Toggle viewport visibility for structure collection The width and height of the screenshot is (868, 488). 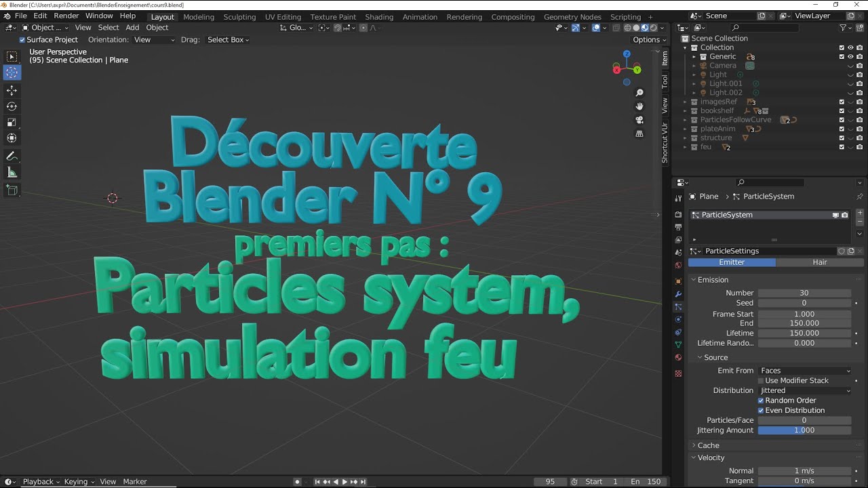(850, 138)
